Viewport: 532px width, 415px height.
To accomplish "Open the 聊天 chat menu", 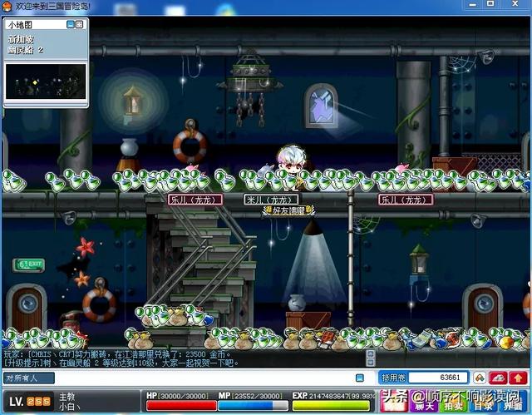I will click(x=424, y=402).
